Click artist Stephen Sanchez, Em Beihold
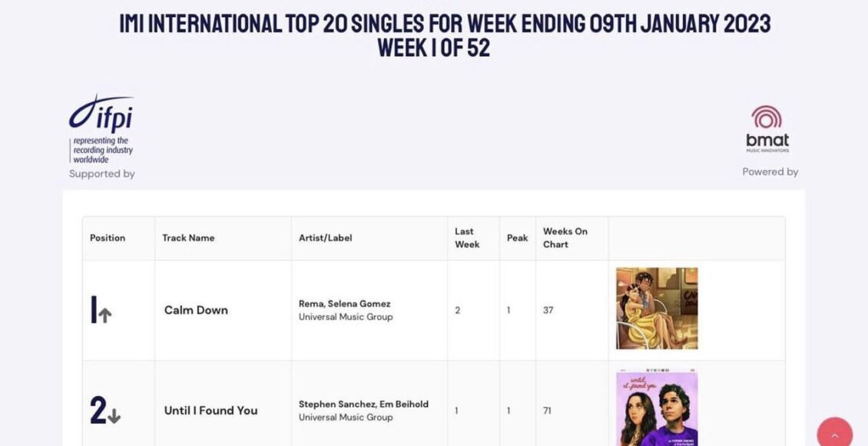The image size is (868, 446). pos(363,404)
